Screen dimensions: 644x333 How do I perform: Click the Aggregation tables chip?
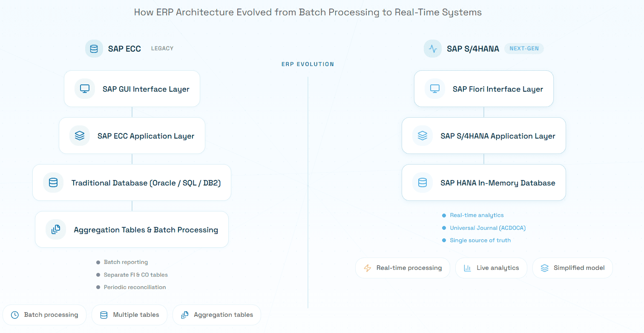[217, 315]
